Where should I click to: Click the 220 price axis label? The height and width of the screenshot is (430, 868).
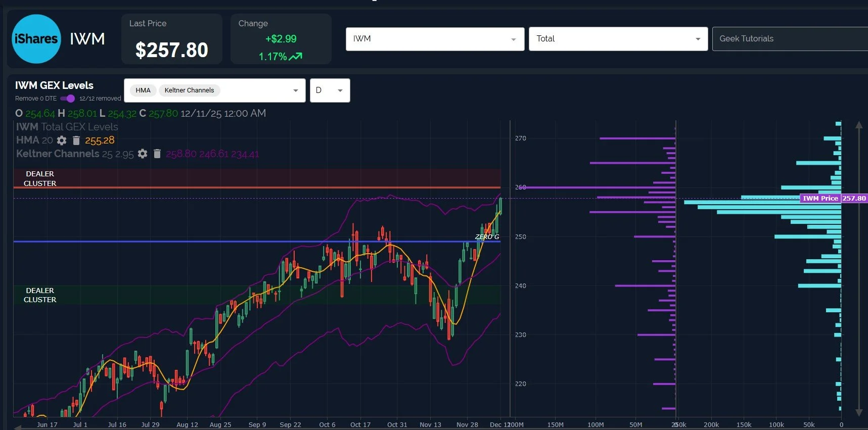[x=521, y=384]
